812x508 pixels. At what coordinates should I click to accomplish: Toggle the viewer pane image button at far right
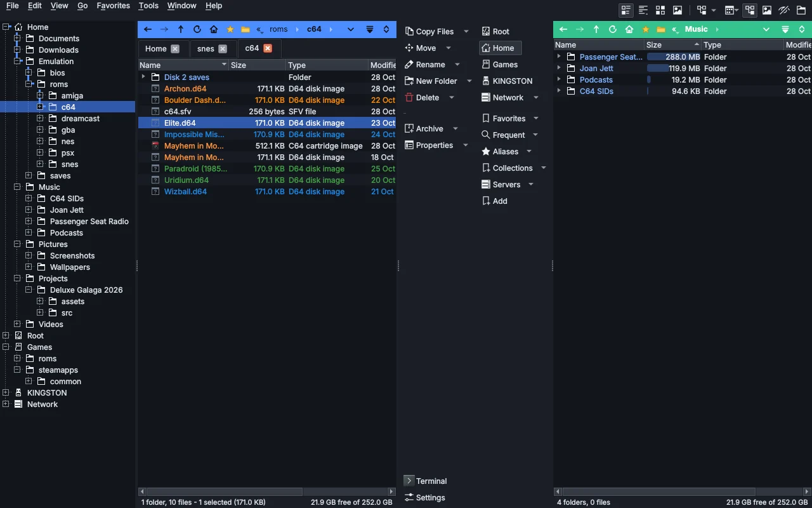click(767, 10)
